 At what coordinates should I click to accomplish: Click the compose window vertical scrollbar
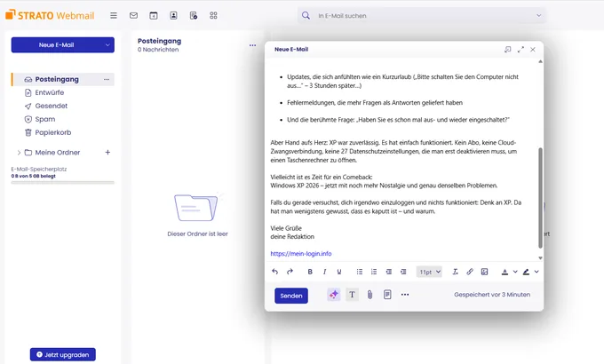pos(540,198)
